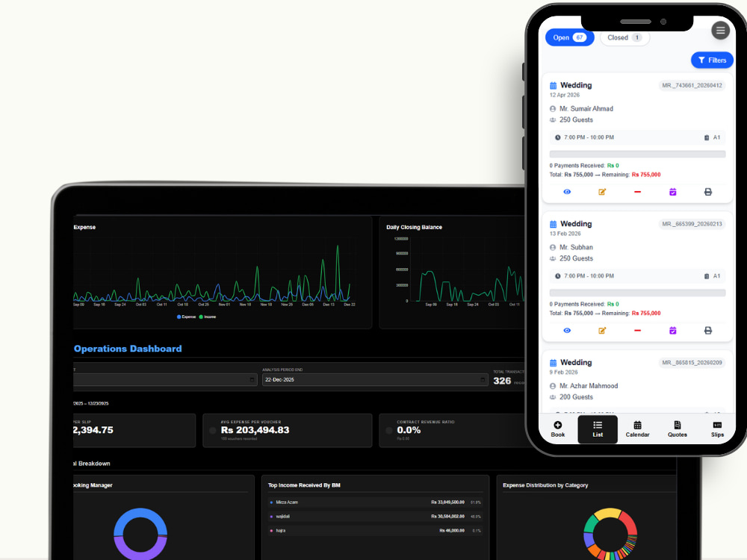
Task: Tap calendar icon beside 12 Apr Wedding
Action: pos(553,86)
